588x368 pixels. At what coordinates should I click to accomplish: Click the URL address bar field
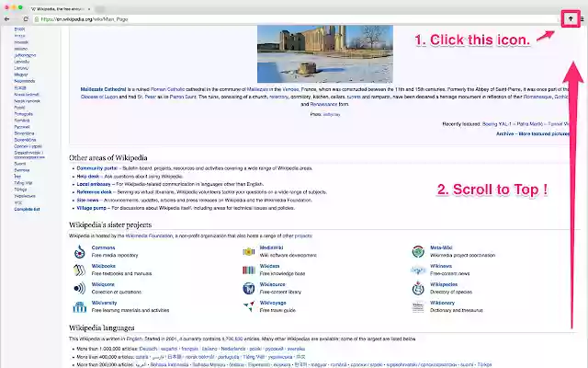[296, 19]
